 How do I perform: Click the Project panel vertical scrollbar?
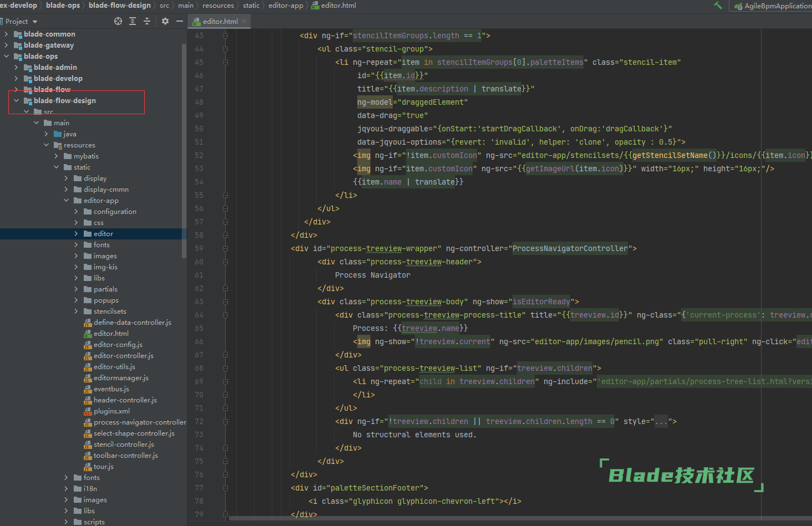coord(184,150)
